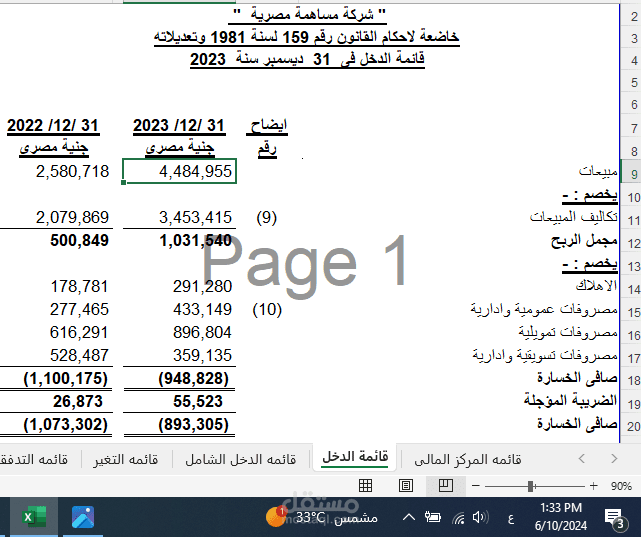The width and height of the screenshot is (641, 537).
Task: Select the قائمة الدخل فى 31 ديسمبر title
Action: click(x=307, y=59)
